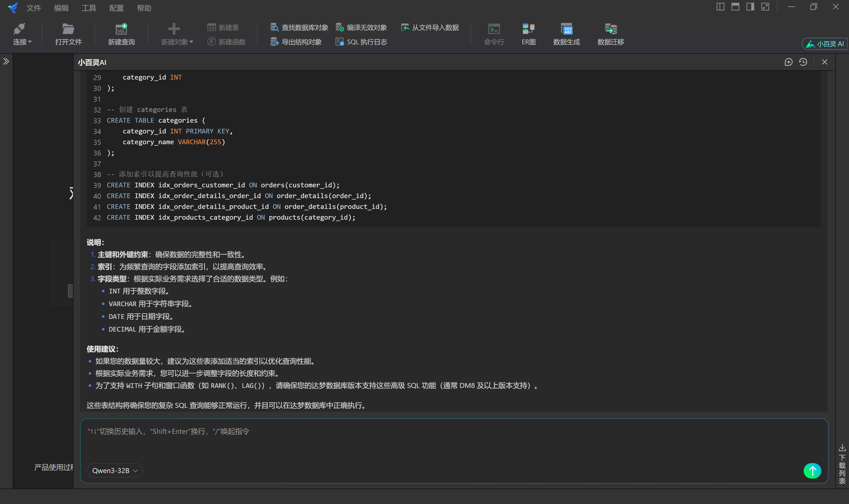Open the Qwen3-32B model selector dropdown
The image size is (849, 504).
click(115, 470)
